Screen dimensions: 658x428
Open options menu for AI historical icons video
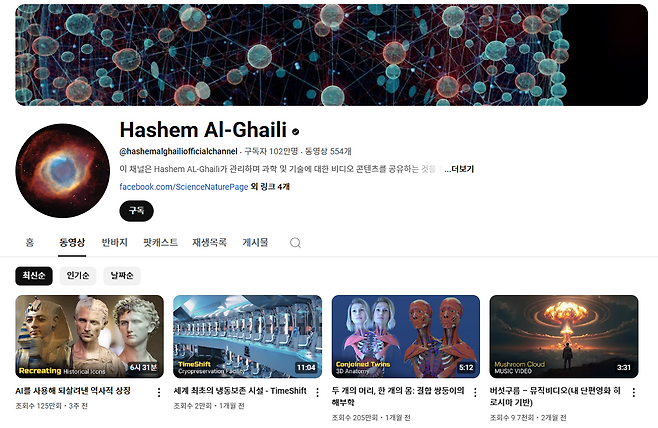[159, 392]
